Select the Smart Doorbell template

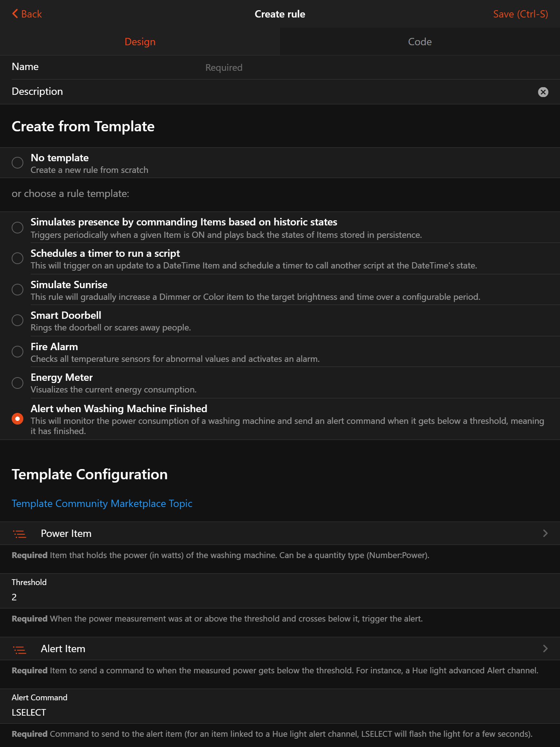tap(17, 320)
